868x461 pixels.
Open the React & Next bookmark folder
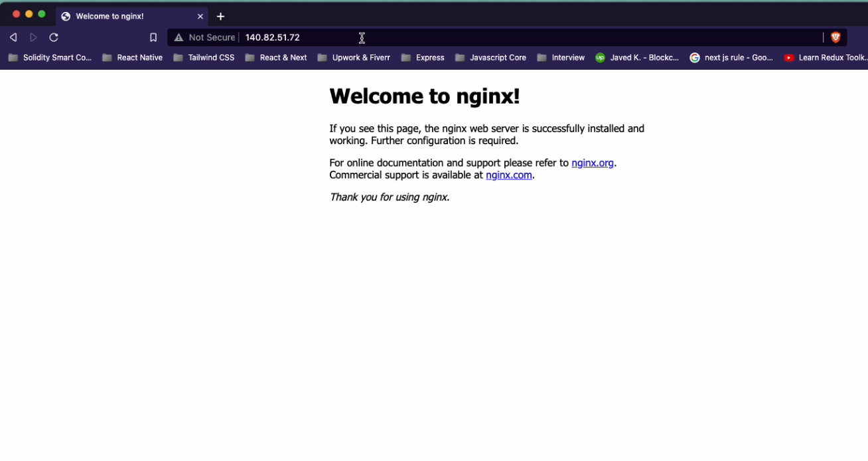tap(276, 58)
